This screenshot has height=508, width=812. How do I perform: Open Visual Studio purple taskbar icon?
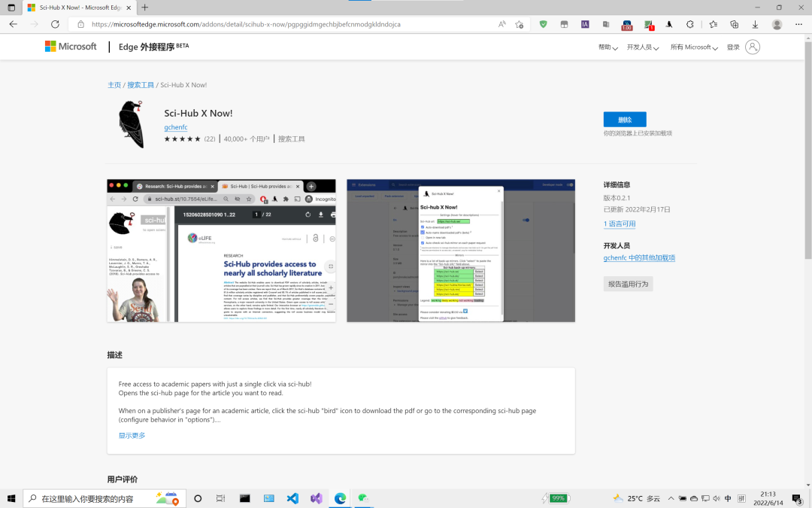click(x=317, y=499)
